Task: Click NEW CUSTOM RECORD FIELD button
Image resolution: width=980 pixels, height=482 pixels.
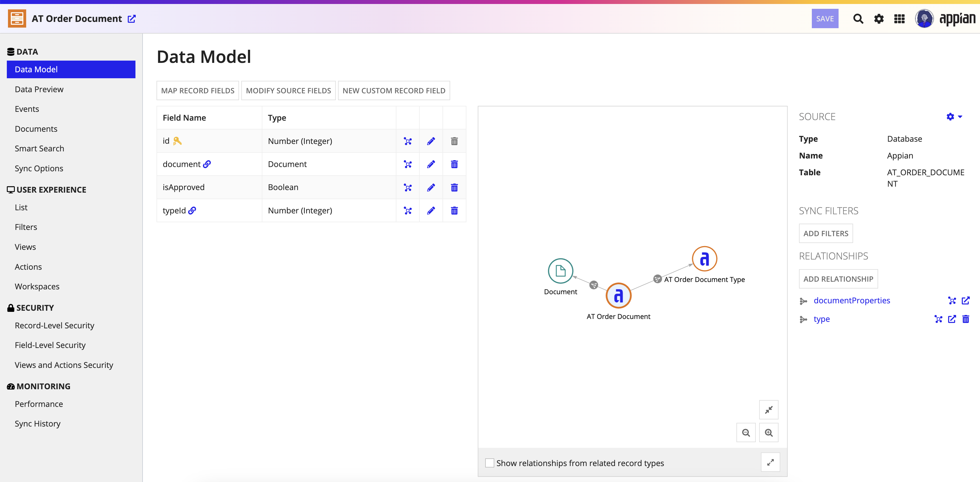Action: [394, 90]
